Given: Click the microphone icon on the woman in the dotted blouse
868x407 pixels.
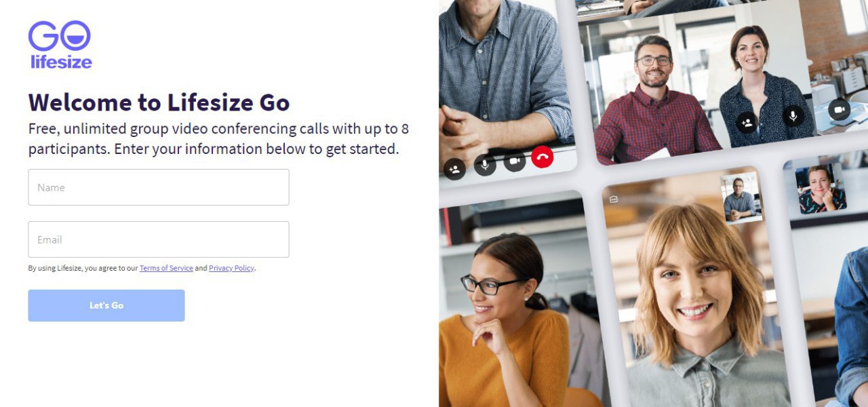Looking at the screenshot, I should point(793,116).
